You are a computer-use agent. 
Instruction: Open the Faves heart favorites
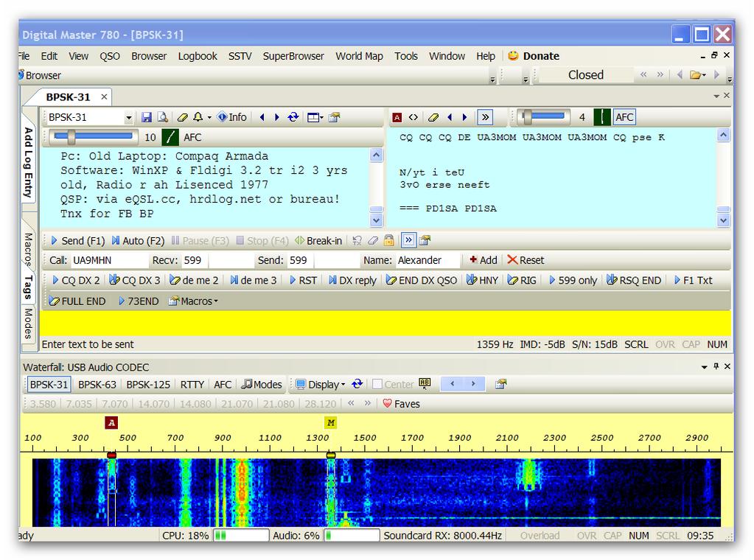click(x=402, y=404)
